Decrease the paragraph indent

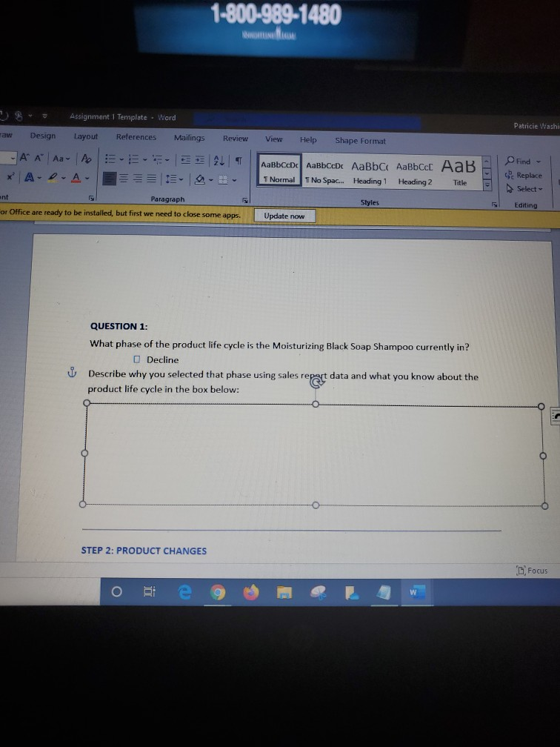[186, 160]
